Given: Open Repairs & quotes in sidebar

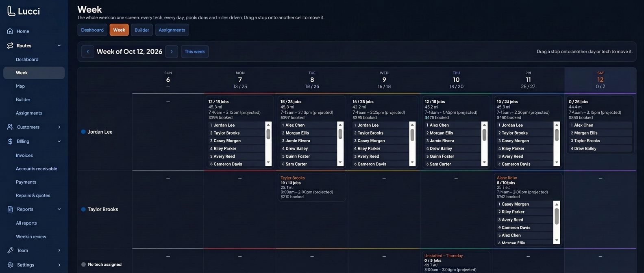Looking at the screenshot, I should tap(33, 195).
